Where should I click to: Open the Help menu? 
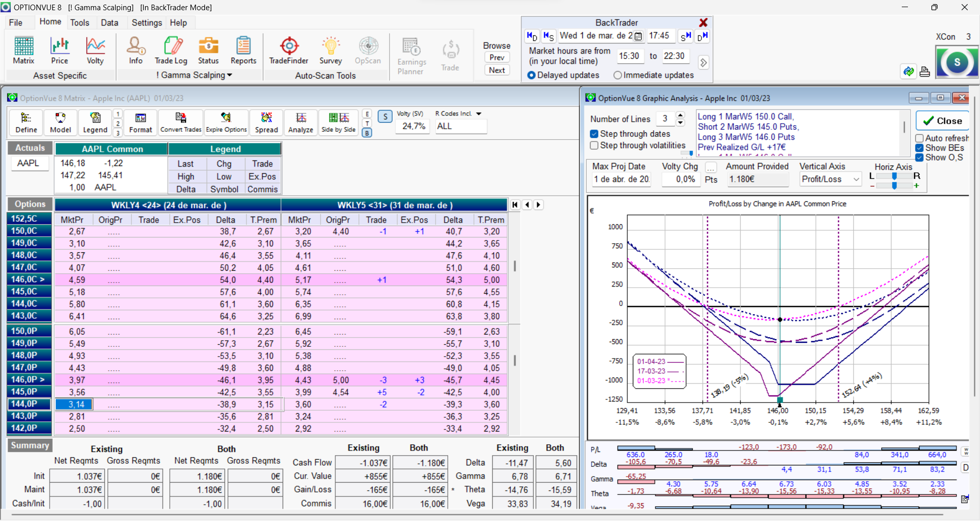178,22
